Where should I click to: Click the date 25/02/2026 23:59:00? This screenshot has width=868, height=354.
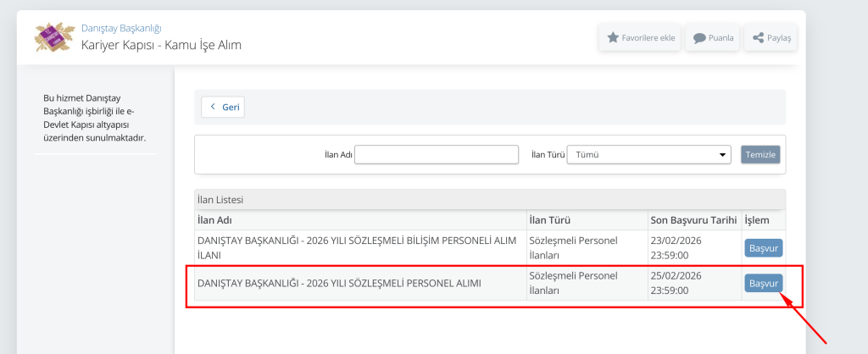[x=676, y=283]
